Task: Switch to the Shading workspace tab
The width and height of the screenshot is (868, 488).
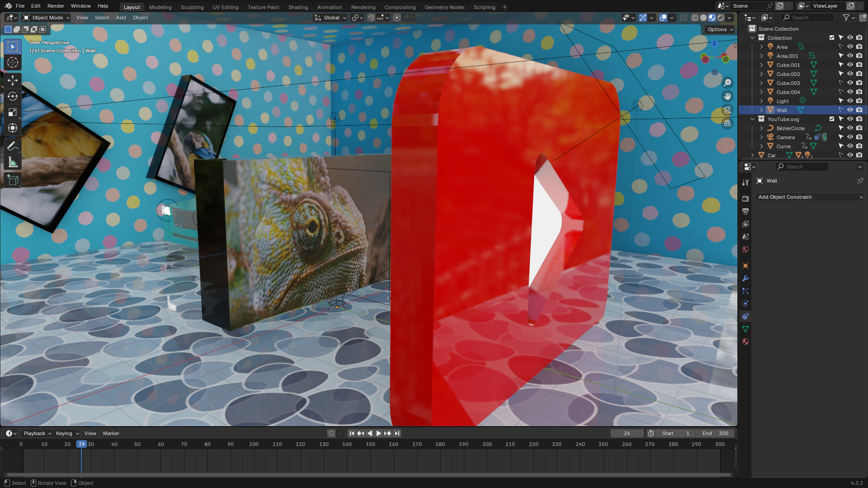Action: pyautogui.click(x=298, y=7)
